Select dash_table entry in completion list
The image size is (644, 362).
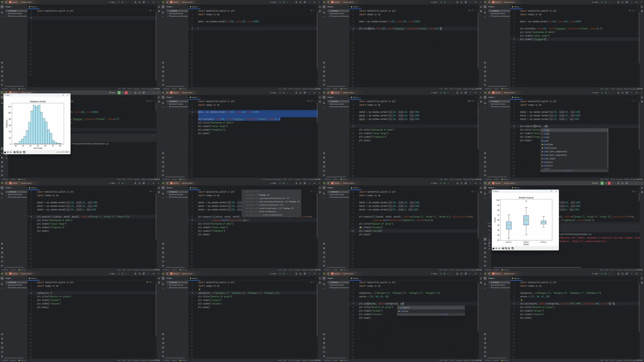(x=549, y=159)
